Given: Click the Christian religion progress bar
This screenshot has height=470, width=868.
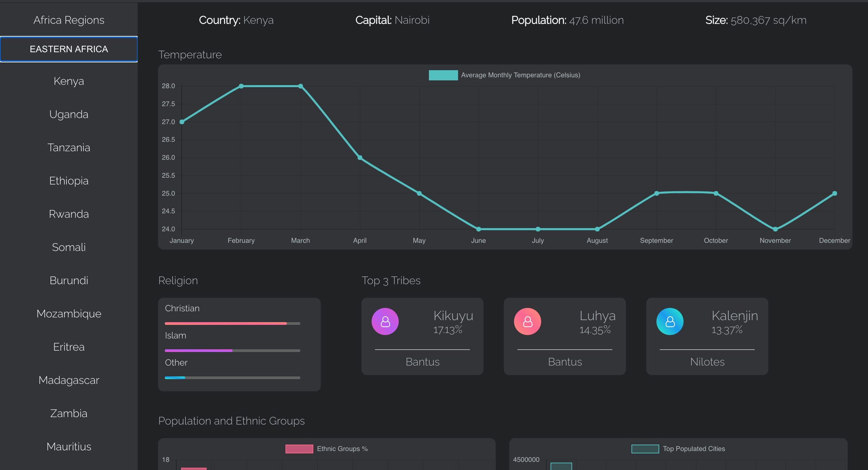Looking at the screenshot, I should point(232,323).
